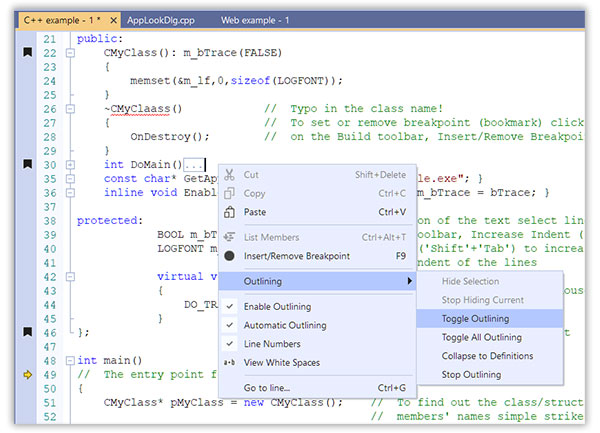This screenshot has height=433, width=600.
Task: Click the Insert/Remove Breakpoint red dot icon
Action: [x=230, y=256]
